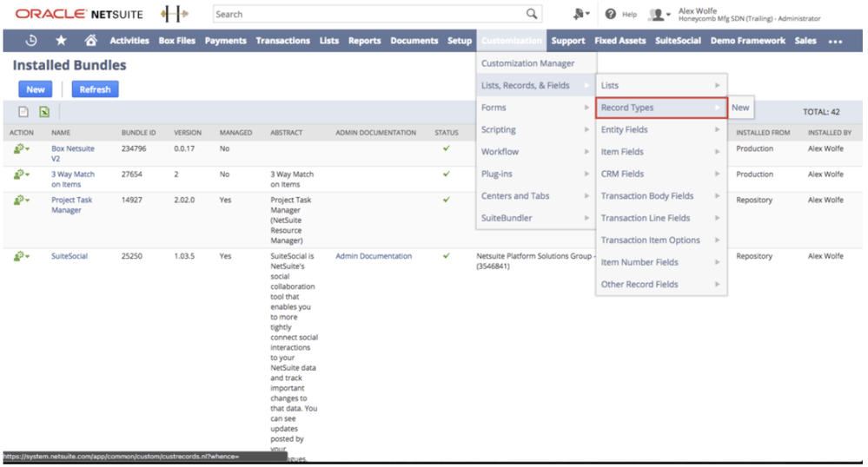This screenshot has width=868, height=467.
Task: Open the Box Files menu
Action: (177, 41)
